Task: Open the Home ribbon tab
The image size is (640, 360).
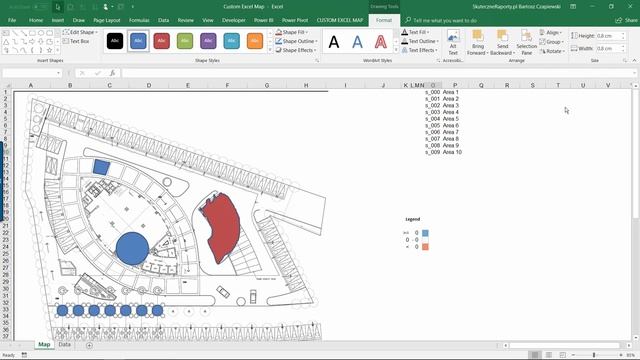Action: [36, 20]
